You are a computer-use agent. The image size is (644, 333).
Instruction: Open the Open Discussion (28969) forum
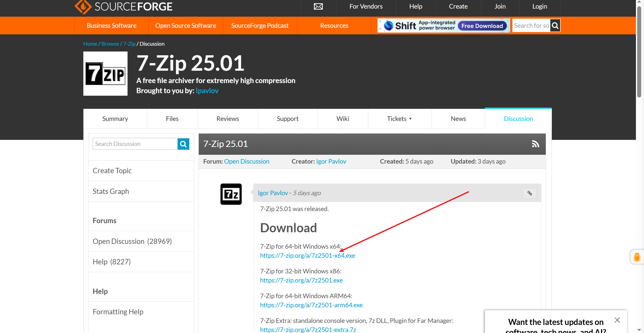[141, 241]
